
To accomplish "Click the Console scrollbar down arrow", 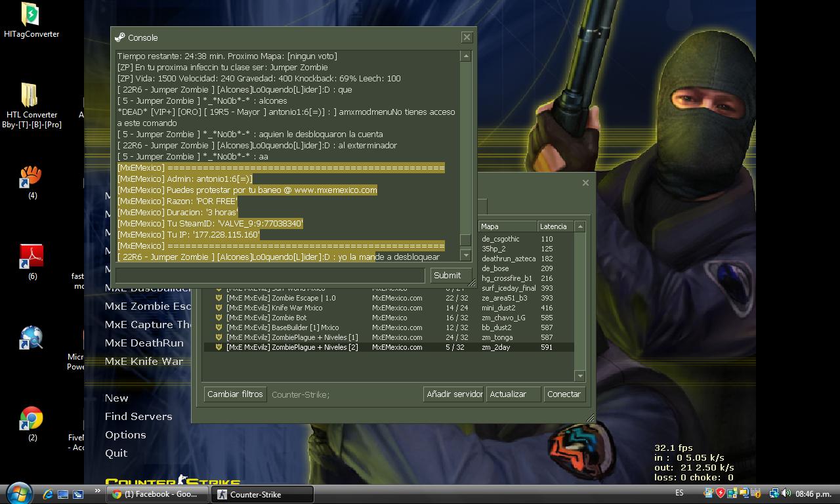I will pos(466,255).
